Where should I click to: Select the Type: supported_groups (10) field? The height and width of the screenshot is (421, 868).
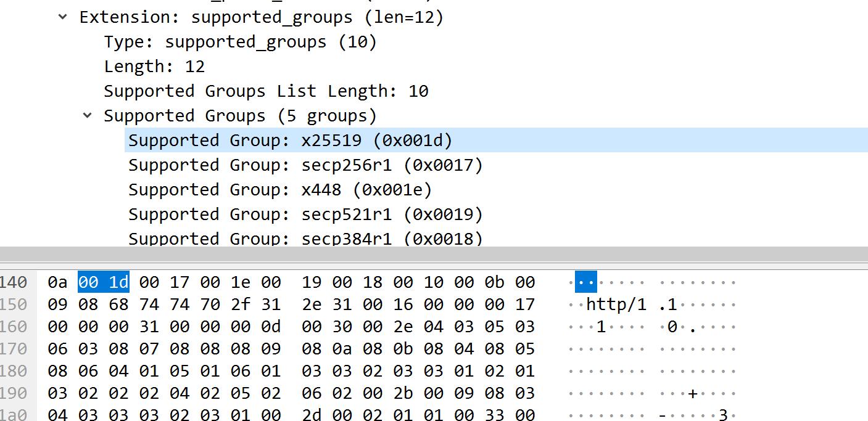pos(240,42)
